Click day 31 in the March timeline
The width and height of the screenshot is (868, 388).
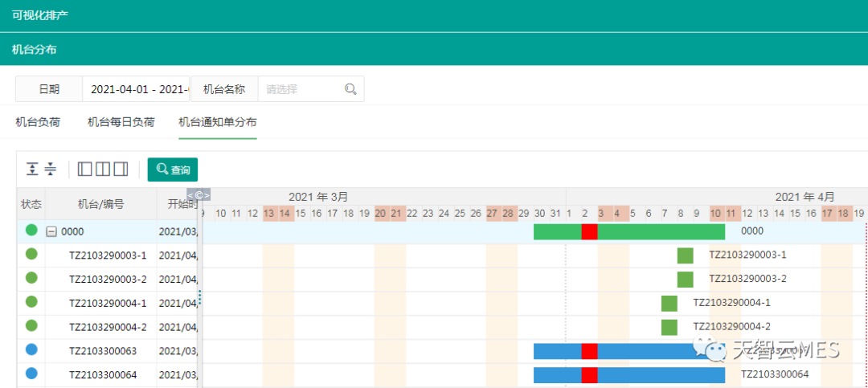556,213
